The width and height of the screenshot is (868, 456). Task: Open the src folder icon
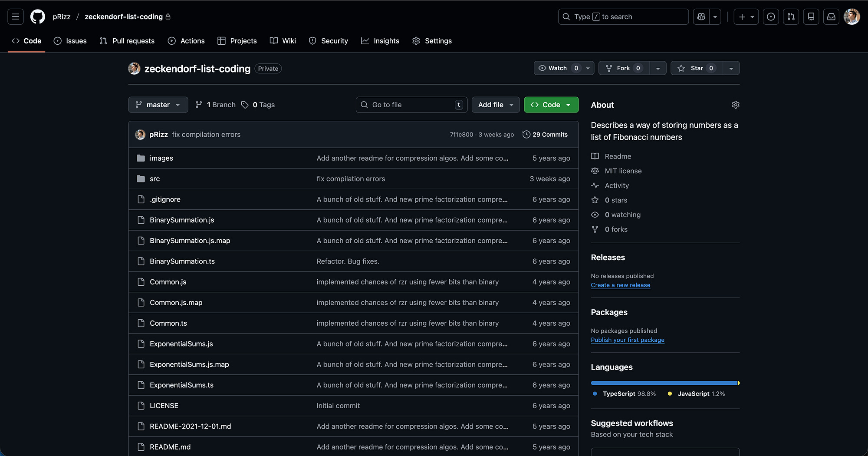coord(141,178)
